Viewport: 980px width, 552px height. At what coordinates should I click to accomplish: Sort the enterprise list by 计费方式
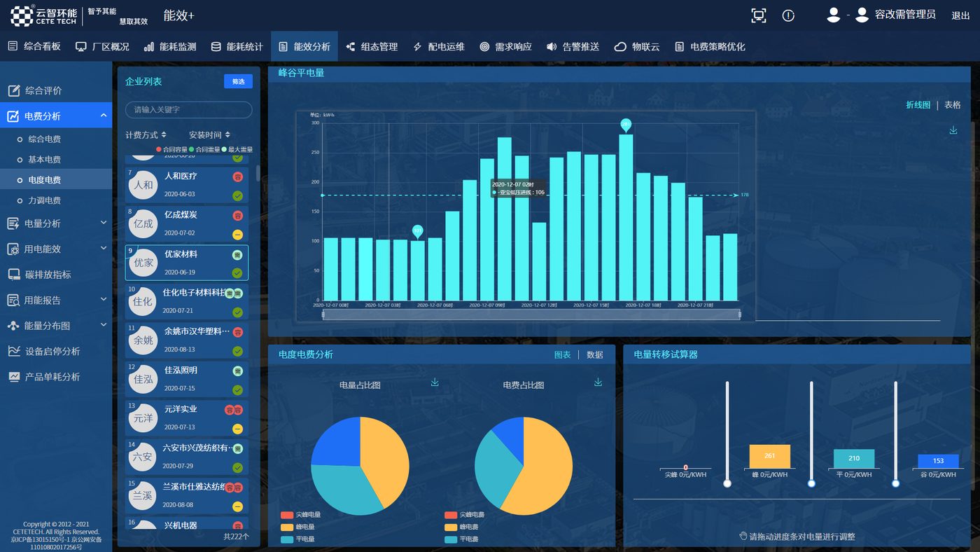(x=146, y=134)
